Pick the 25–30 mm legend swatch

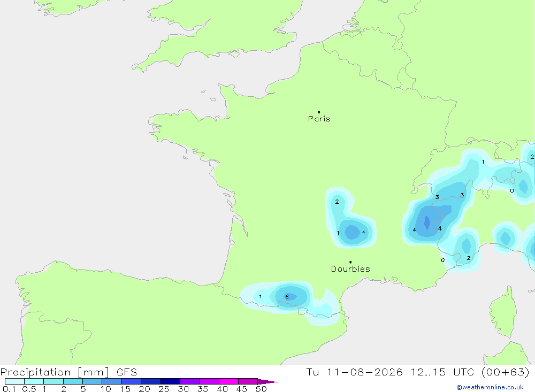pyautogui.click(x=170, y=381)
